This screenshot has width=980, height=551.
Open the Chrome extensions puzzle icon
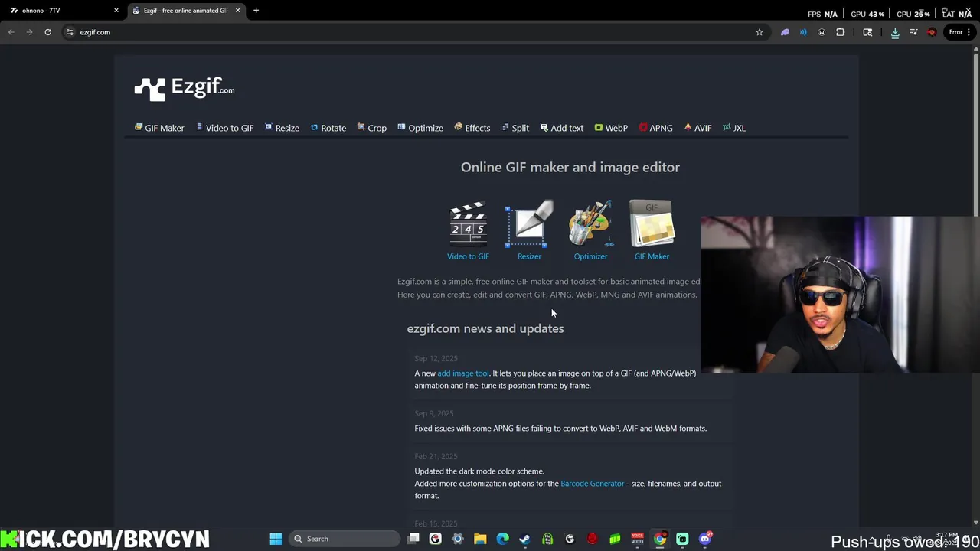(841, 32)
